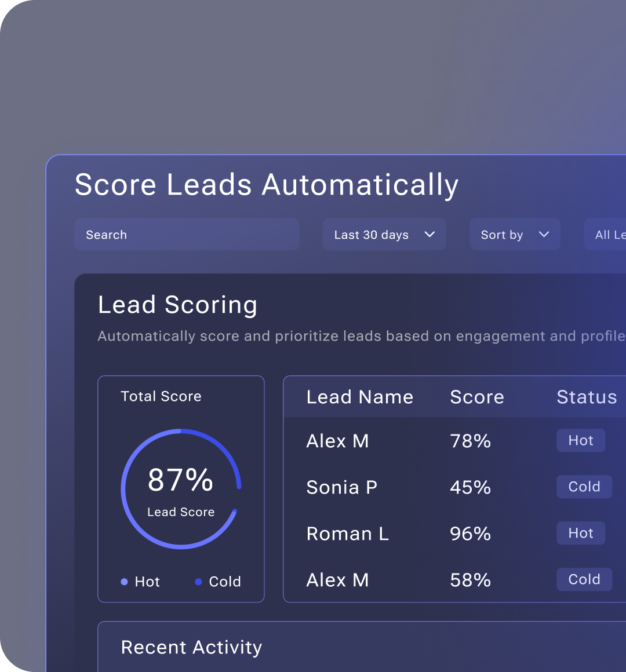Click the chevron arrow beside Last 30 days
The image size is (626, 672).
pyautogui.click(x=430, y=235)
